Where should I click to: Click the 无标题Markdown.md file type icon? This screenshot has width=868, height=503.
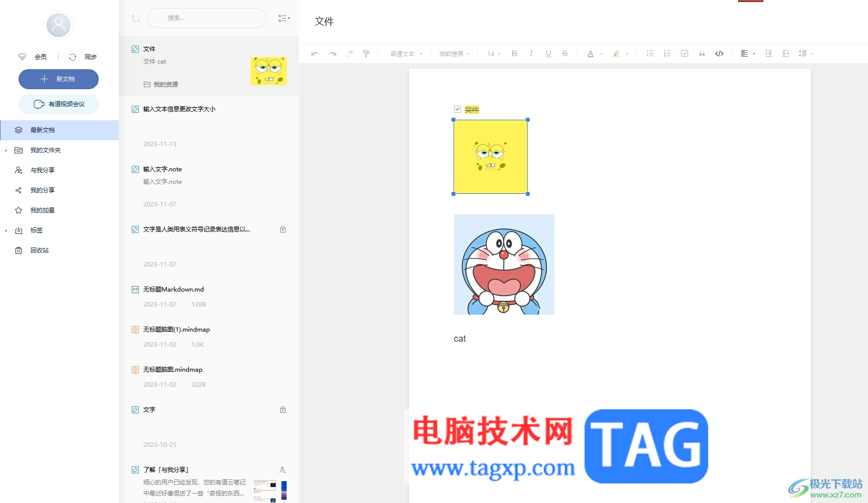[x=135, y=290]
